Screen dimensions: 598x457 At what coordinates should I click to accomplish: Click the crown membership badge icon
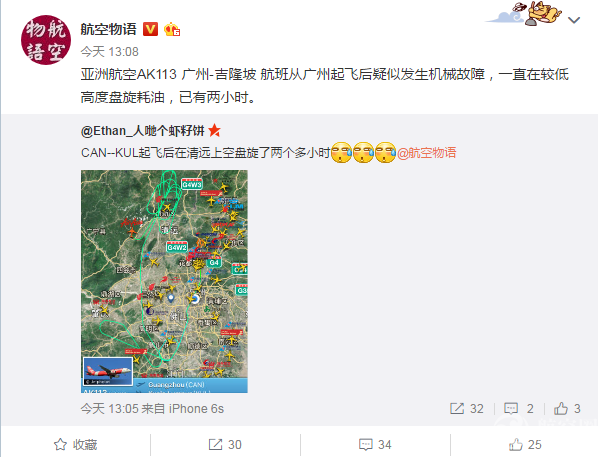[172, 29]
